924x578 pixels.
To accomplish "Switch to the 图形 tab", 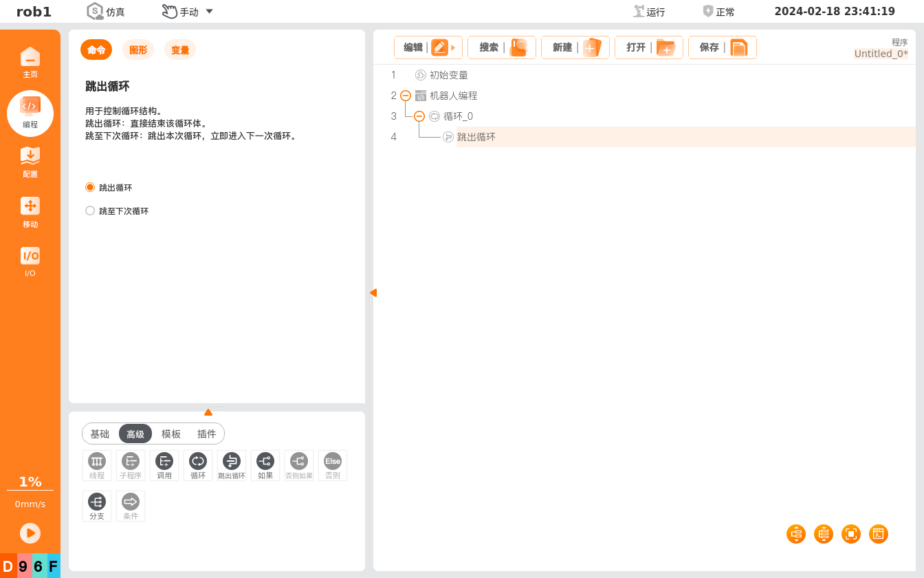I will coord(138,50).
